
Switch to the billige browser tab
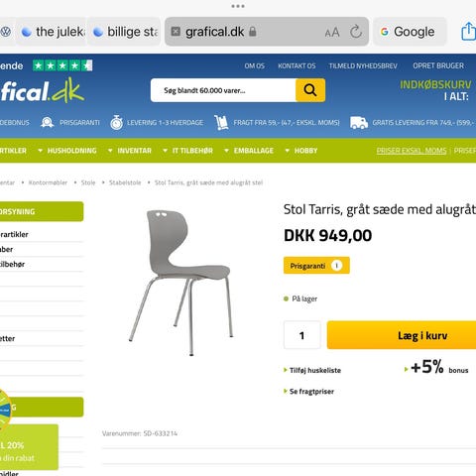pos(125,32)
